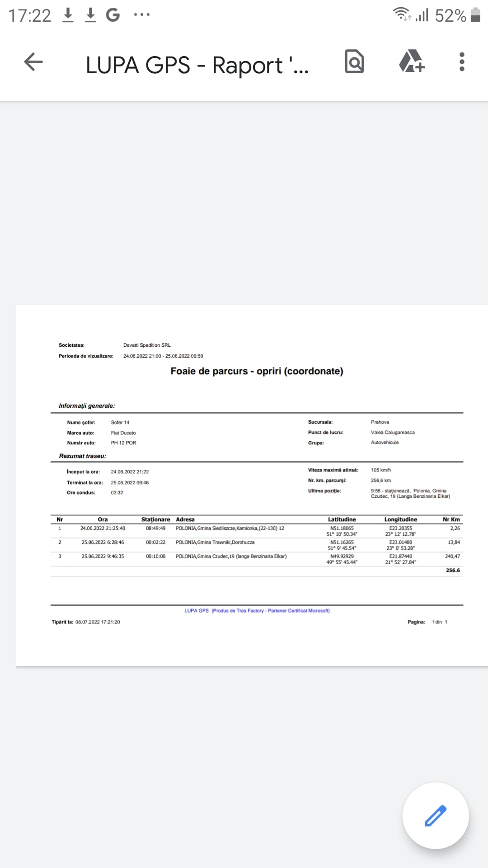Tap the 'Adresa' column header
Image resolution: width=488 pixels, height=868 pixels.
(x=185, y=519)
